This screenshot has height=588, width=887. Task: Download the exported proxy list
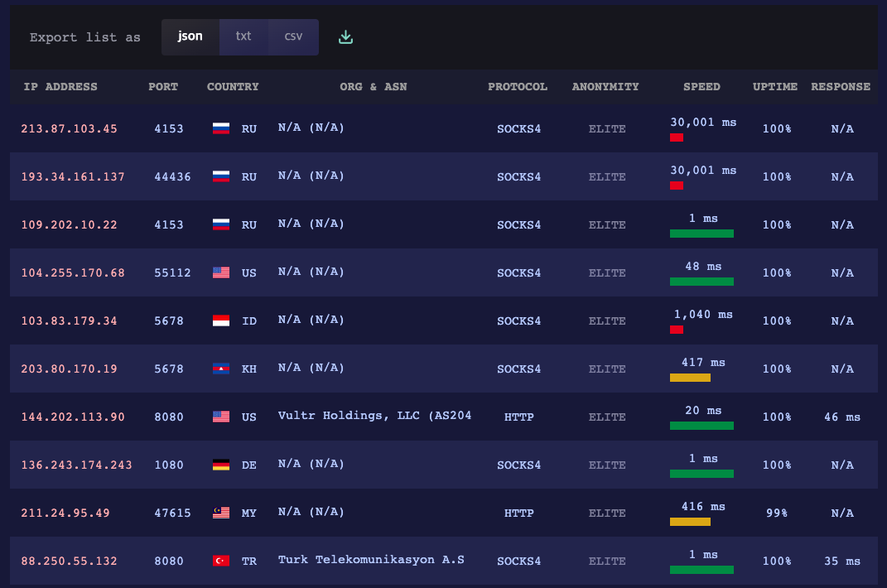[345, 37]
